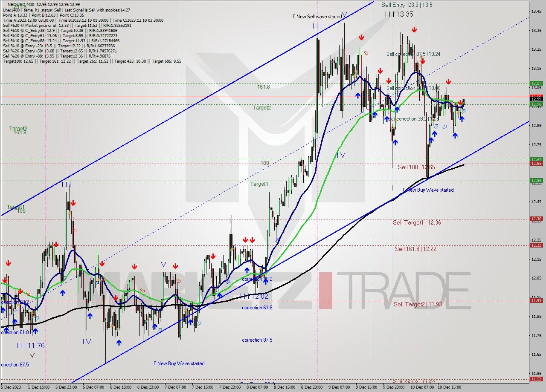This screenshot has width=546, height=392.
Task: Click the 12.45 price axis label
Action: pos(536,202)
